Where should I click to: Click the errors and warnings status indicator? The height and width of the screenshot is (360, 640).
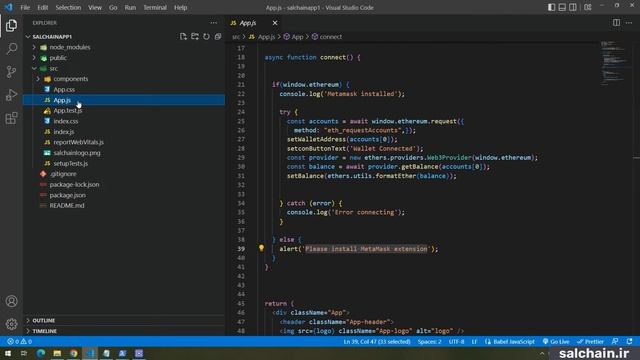(19, 342)
